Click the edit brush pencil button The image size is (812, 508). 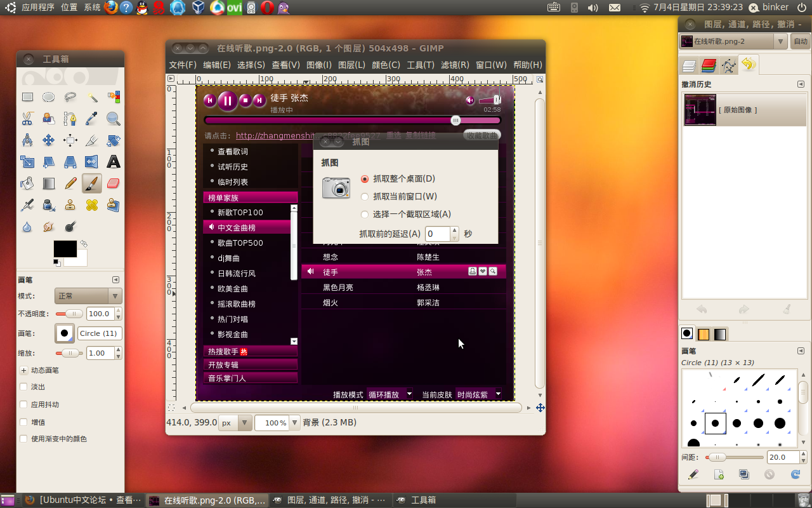click(693, 474)
